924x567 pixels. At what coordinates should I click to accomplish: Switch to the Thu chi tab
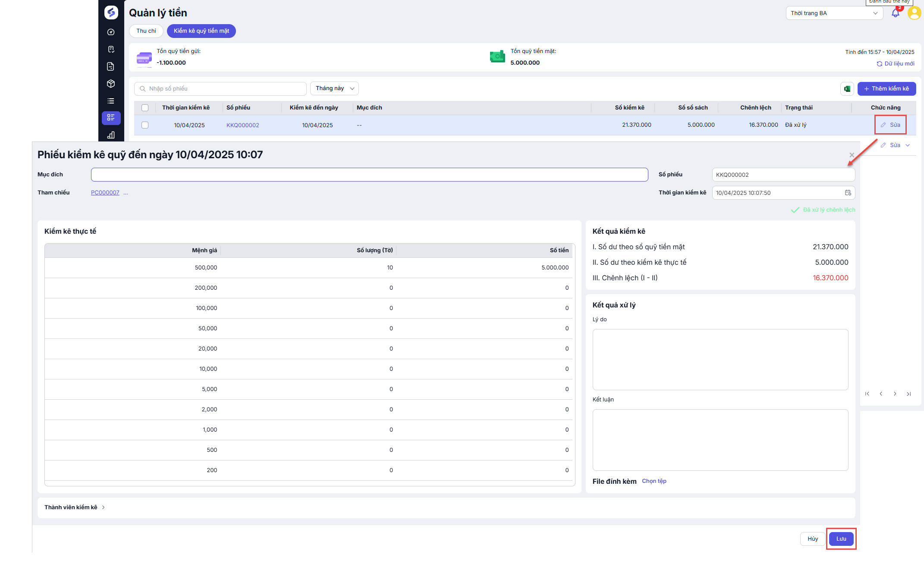(146, 31)
